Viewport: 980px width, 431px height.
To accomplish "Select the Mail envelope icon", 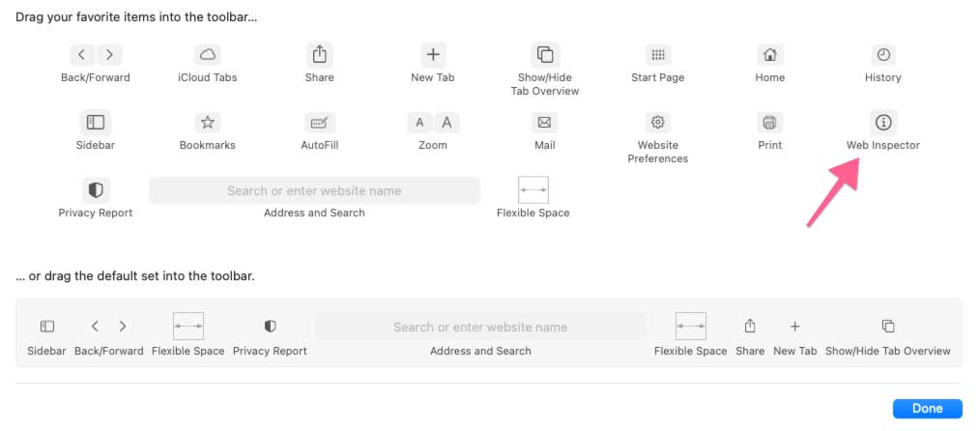I will pos(544,123).
